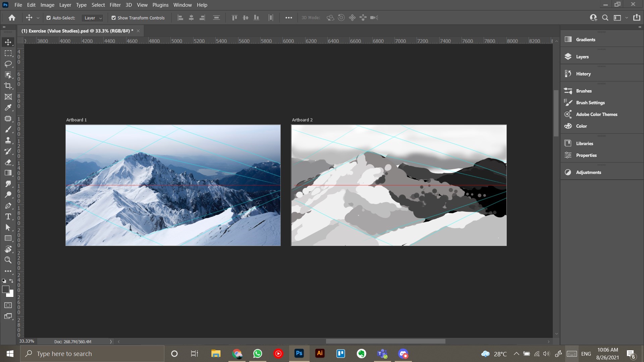Select the Clone Stamp tool
Viewport: 644px width, 362px height.
click(8, 140)
